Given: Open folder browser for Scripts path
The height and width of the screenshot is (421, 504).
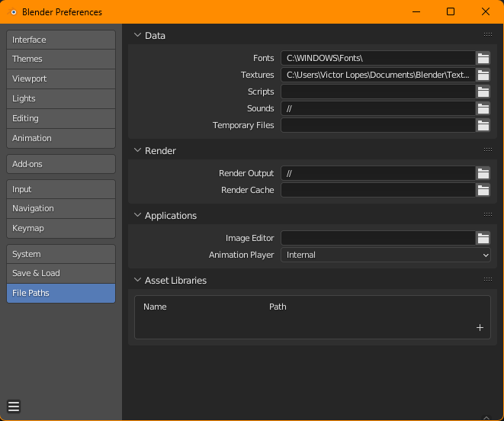Looking at the screenshot, I should coord(483,92).
